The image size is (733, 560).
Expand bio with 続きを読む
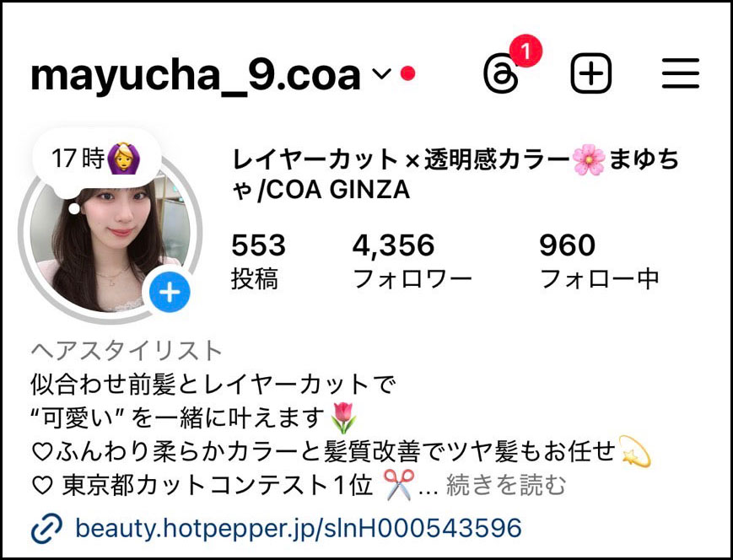click(506, 485)
